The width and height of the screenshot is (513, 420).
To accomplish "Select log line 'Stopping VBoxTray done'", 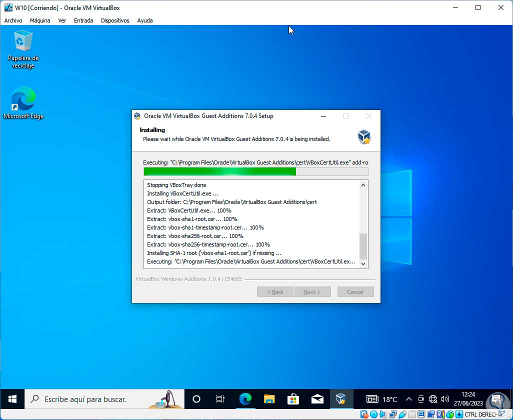I will (x=176, y=185).
